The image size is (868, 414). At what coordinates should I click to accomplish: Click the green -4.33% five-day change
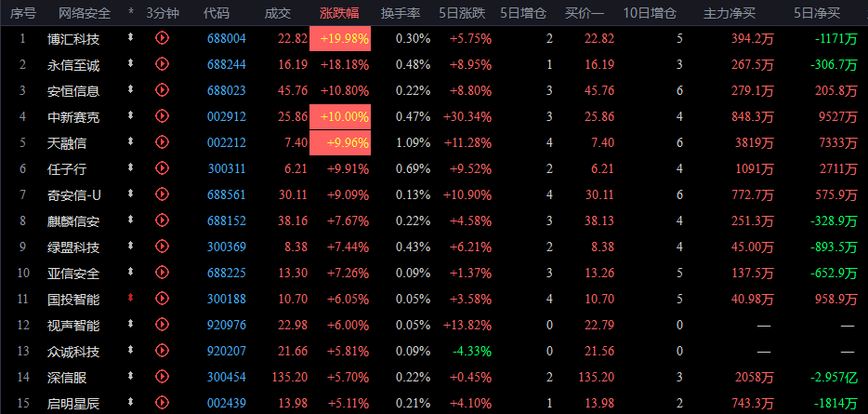(x=472, y=351)
